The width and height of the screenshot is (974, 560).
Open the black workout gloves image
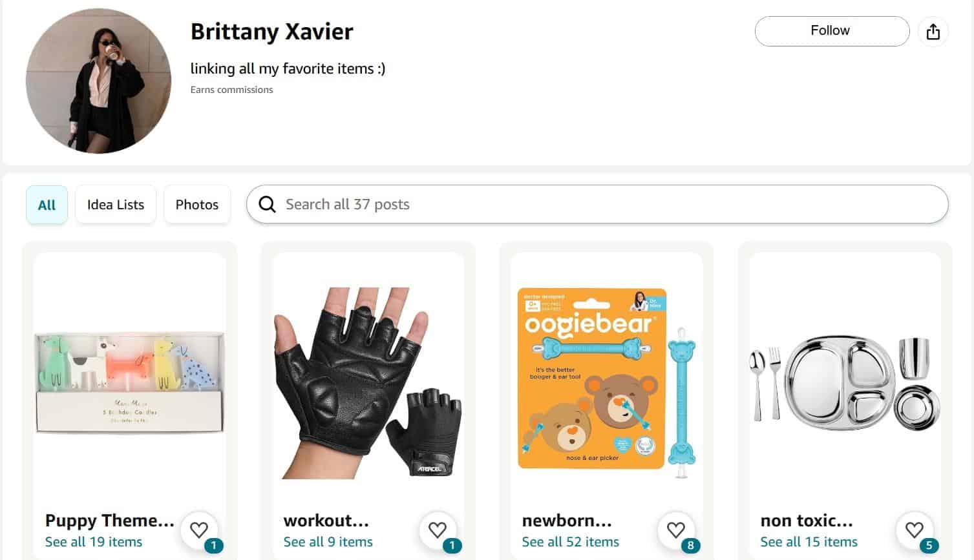click(368, 382)
